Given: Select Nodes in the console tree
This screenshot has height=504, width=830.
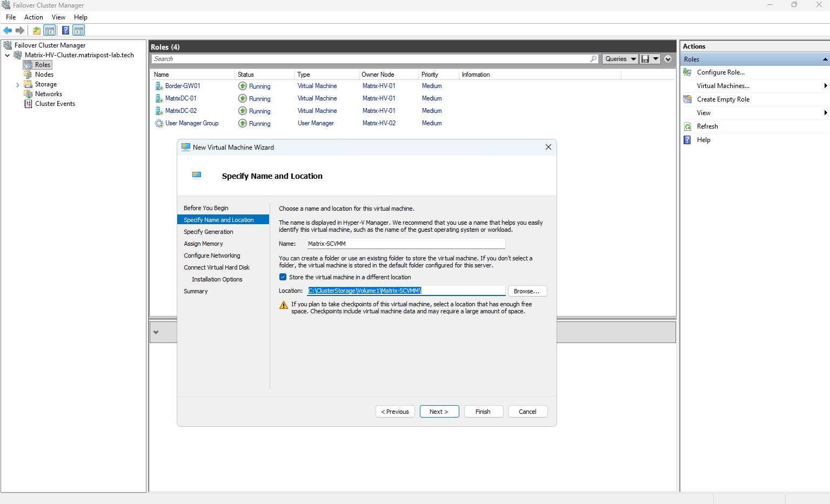Looking at the screenshot, I should click(44, 75).
